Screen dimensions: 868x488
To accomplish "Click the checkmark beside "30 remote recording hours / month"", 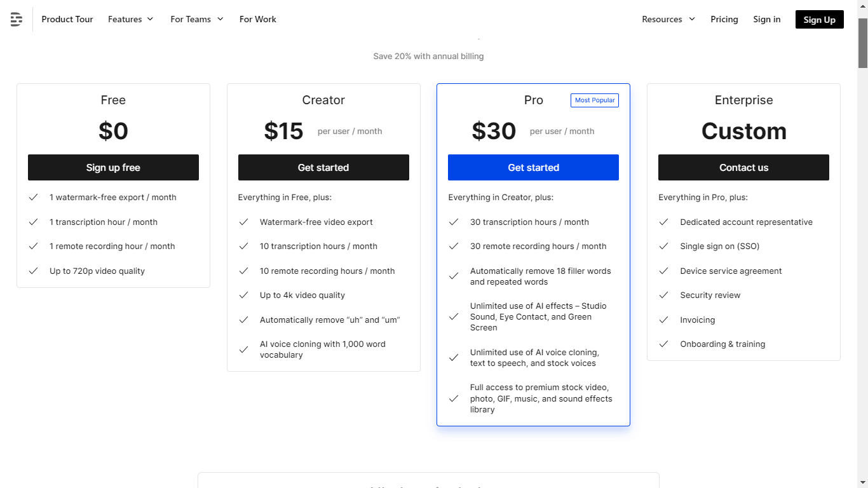I will 454,246.
